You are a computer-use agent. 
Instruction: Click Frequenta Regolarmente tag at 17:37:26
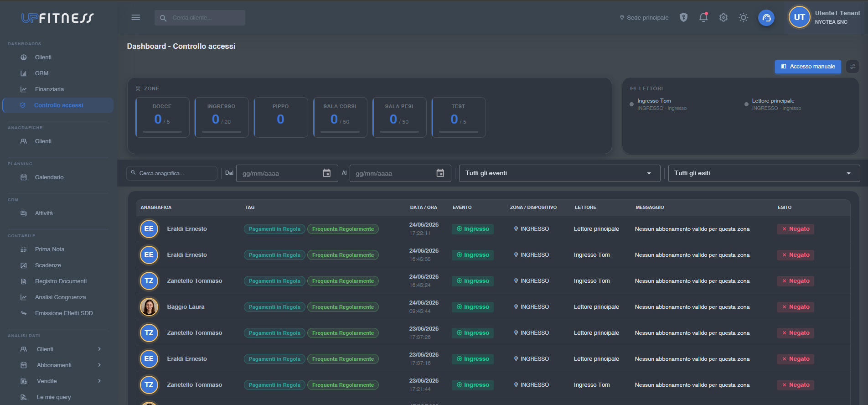point(343,333)
